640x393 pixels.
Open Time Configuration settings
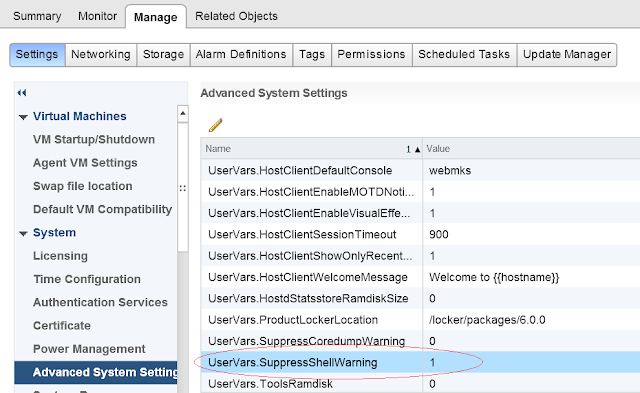coord(87,279)
